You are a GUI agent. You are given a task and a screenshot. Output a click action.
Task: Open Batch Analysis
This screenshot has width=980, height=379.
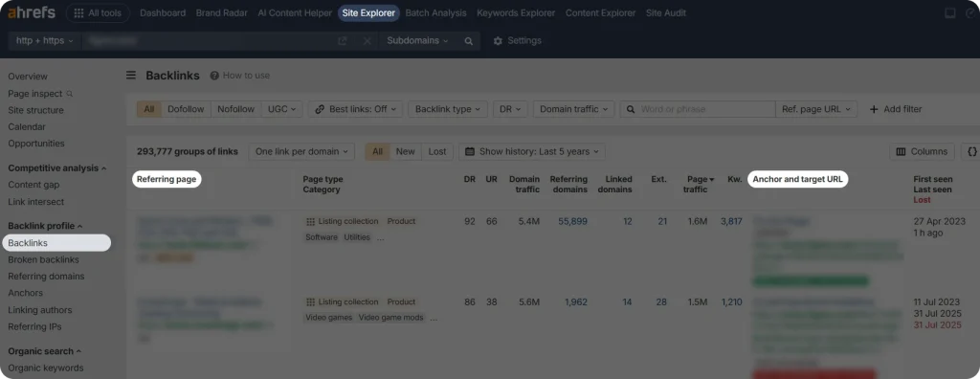click(x=435, y=13)
